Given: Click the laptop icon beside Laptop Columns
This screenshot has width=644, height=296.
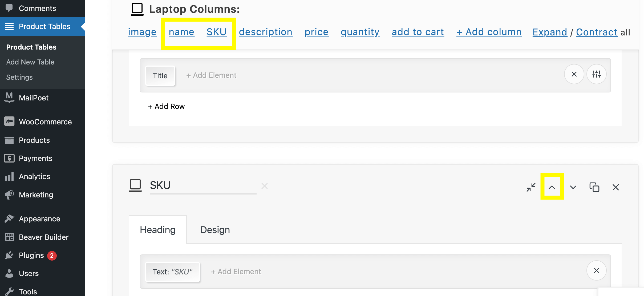Looking at the screenshot, I should coord(137,9).
